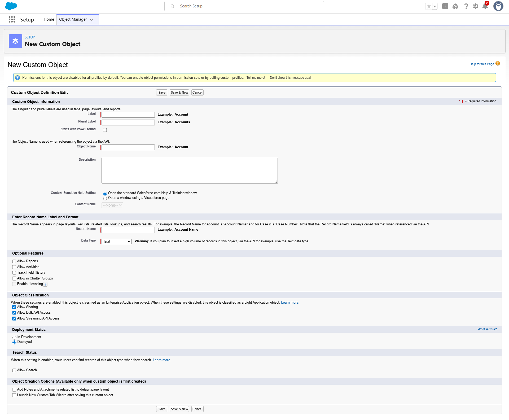The height and width of the screenshot is (420, 509).
Task: Click the top Save & New button
Action: point(179,93)
